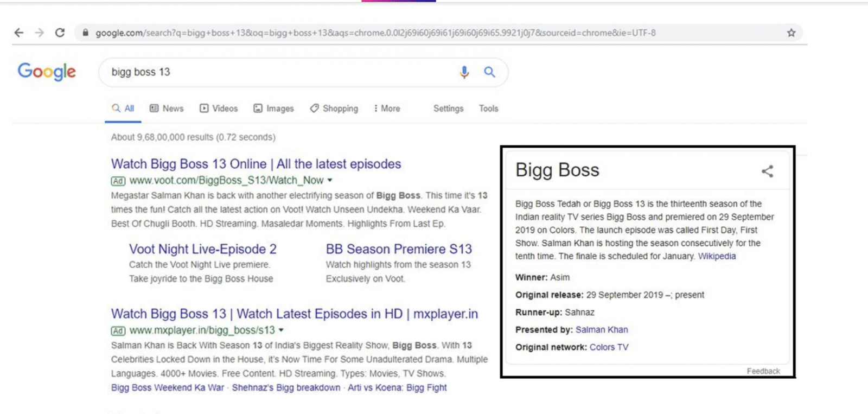
Task: Open the search Tools options
Action: point(488,109)
